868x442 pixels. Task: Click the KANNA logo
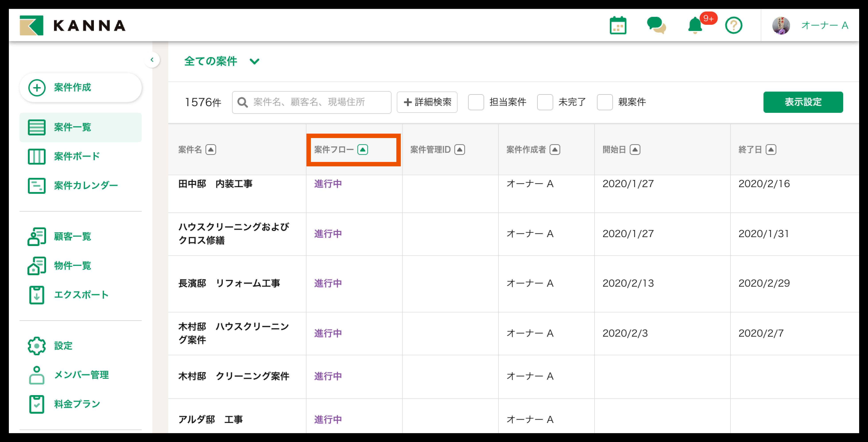tap(72, 26)
